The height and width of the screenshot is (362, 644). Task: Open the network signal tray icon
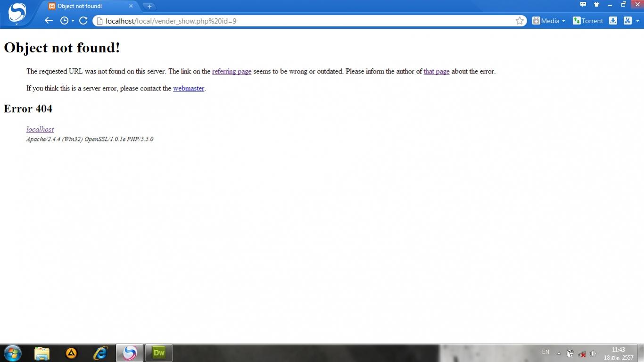(582, 354)
